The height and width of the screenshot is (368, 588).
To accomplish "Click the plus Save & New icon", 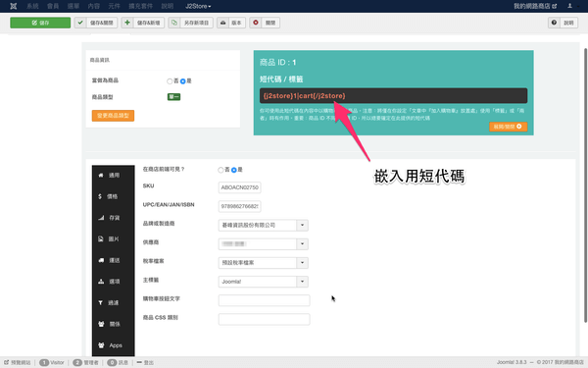I will point(127,23).
